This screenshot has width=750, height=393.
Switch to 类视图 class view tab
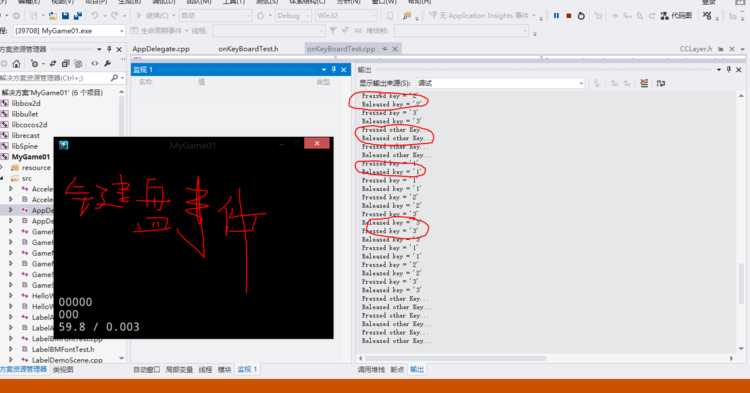click(63, 370)
